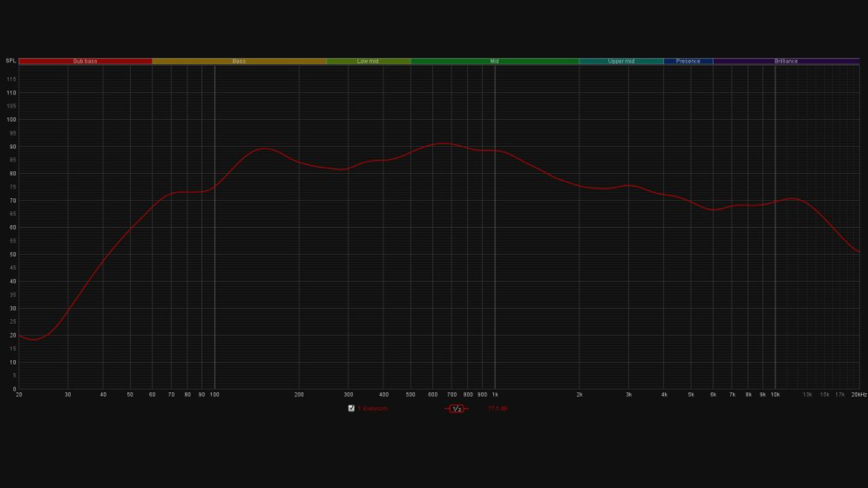Select the Mid band label
This screenshot has width=868, height=488.
click(494, 61)
